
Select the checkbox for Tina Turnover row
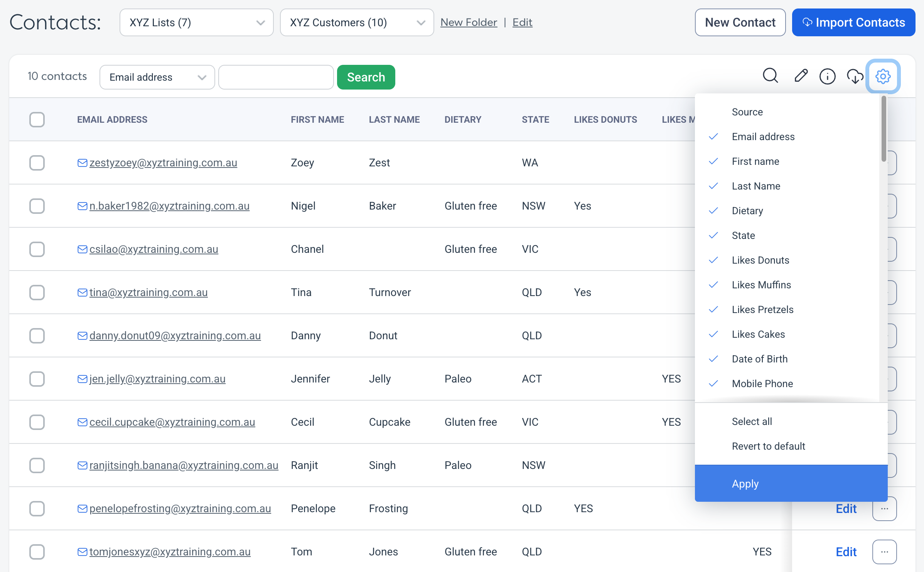37,293
